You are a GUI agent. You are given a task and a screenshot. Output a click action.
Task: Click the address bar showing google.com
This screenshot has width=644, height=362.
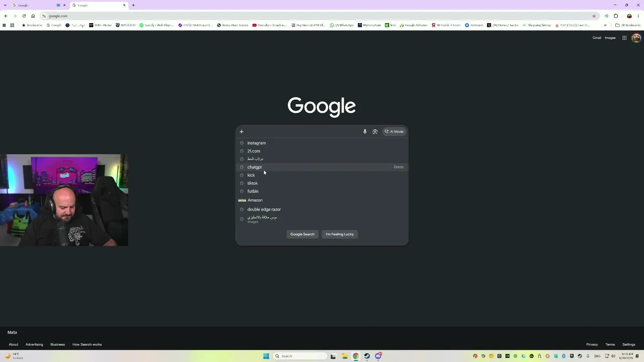319,16
